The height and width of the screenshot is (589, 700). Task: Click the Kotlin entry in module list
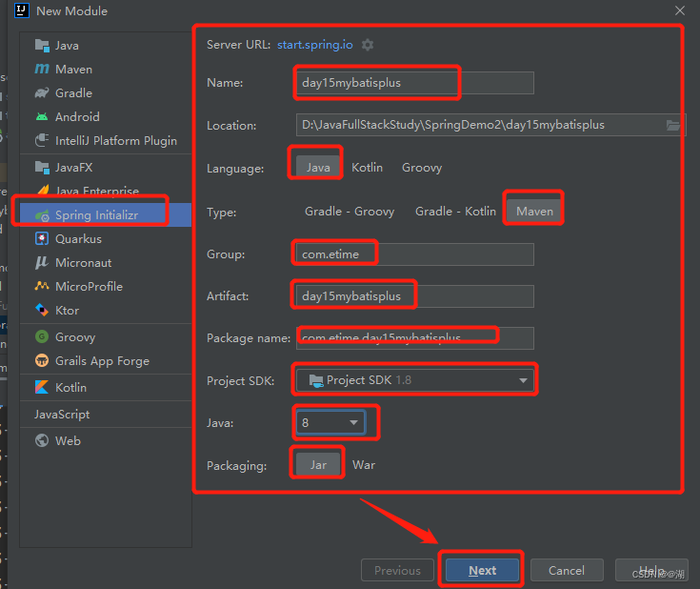[106, 388]
